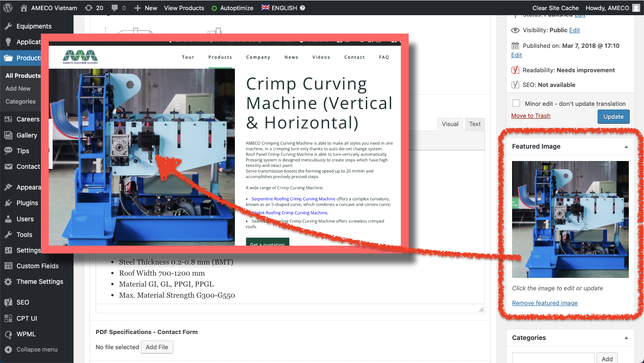Switch to the Visual editor tab
The height and width of the screenshot is (363, 644).
(x=450, y=124)
